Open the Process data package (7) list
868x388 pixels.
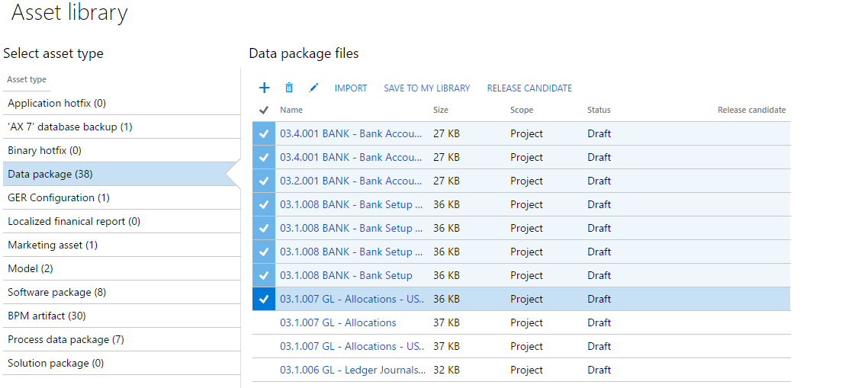click(x=66, y=340)
